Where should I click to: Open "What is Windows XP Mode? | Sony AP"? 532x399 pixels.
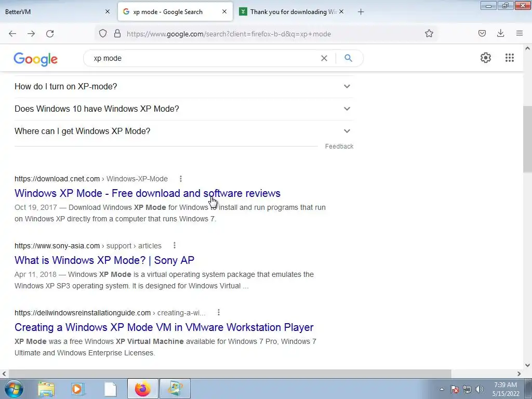click(x=104, y=260)
